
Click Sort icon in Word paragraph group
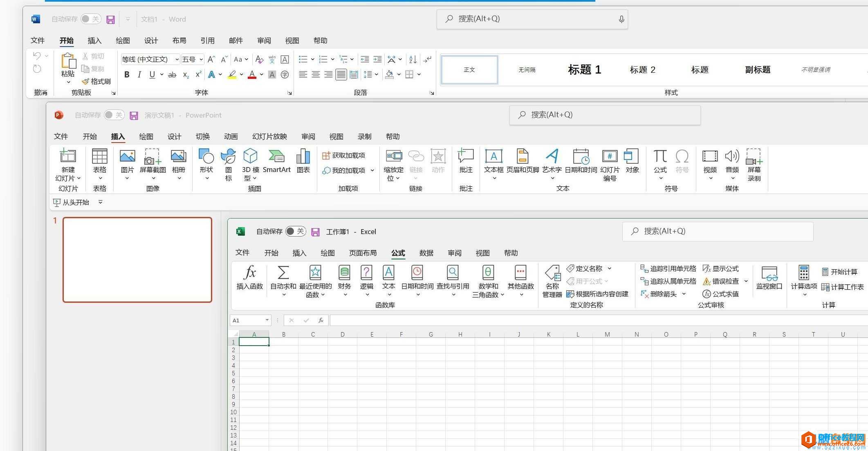click(413, 59)
